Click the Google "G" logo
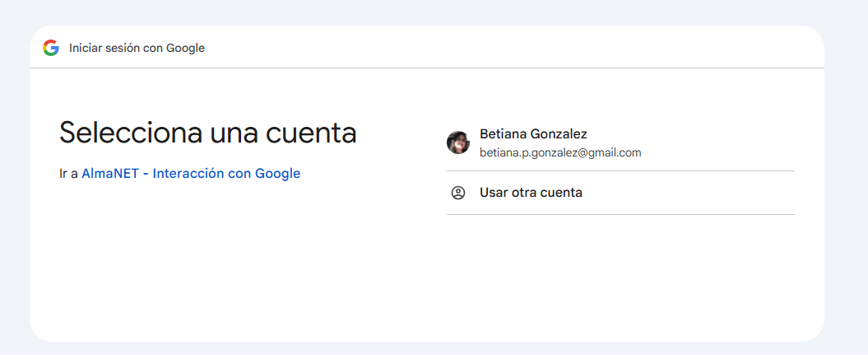The image size is (868, 355). [x=51, y=48]
